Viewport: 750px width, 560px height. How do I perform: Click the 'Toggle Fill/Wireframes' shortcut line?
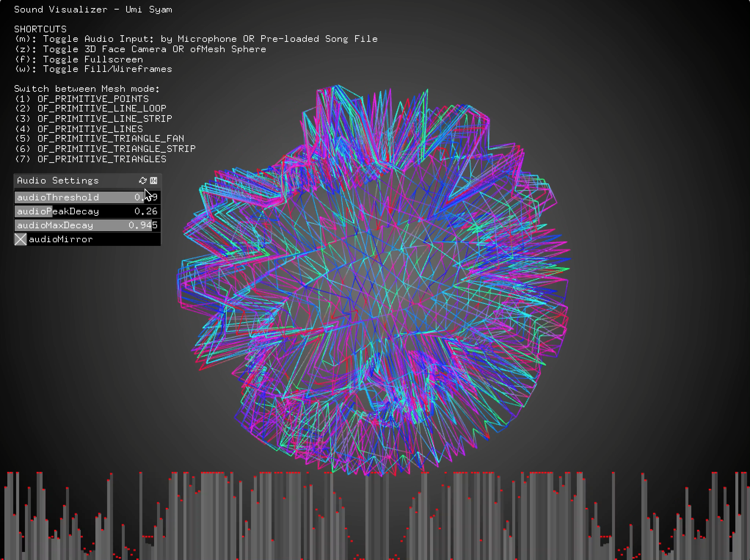93,69
